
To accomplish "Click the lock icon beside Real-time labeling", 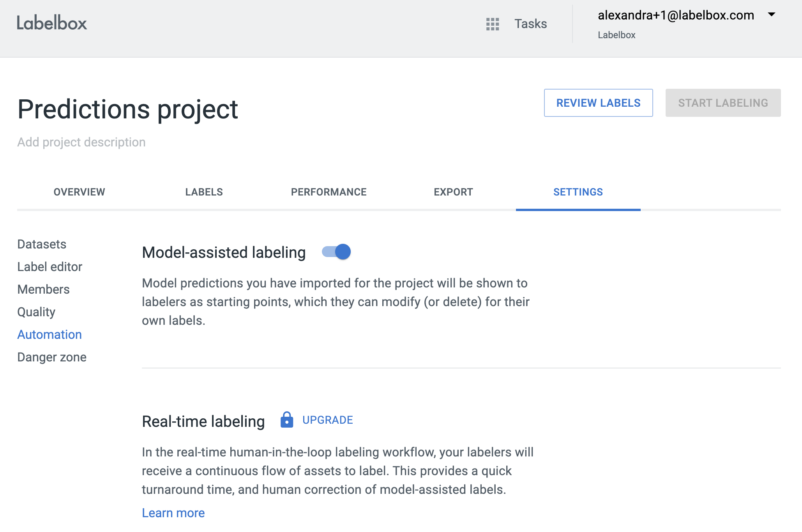I will [287, 420].
